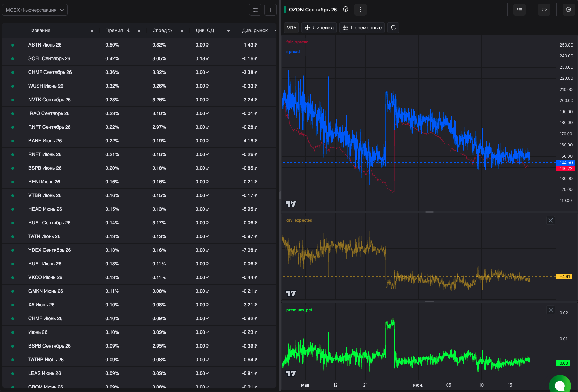Open the table settings sliders icon
The height and width of the screenshot is (392, 578).
click(255, 10)
